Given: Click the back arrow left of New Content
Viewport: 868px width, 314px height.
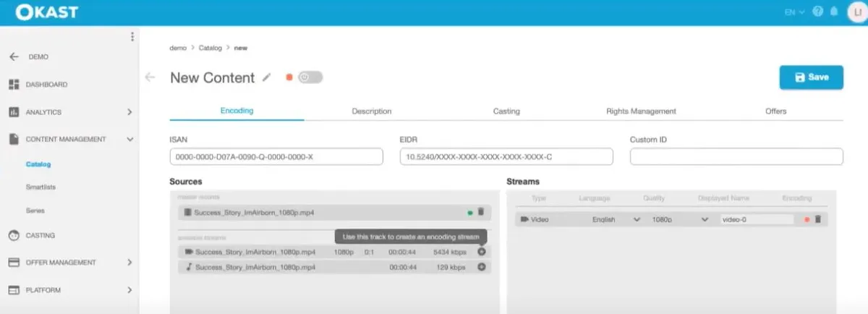Looking at the screenshot, I should (150, 77).
